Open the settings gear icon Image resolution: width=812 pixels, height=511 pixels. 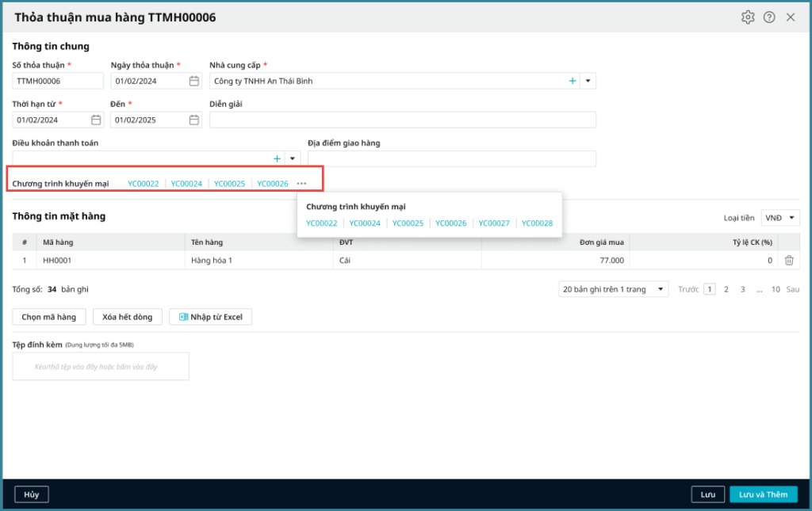[x=747, y=17]
